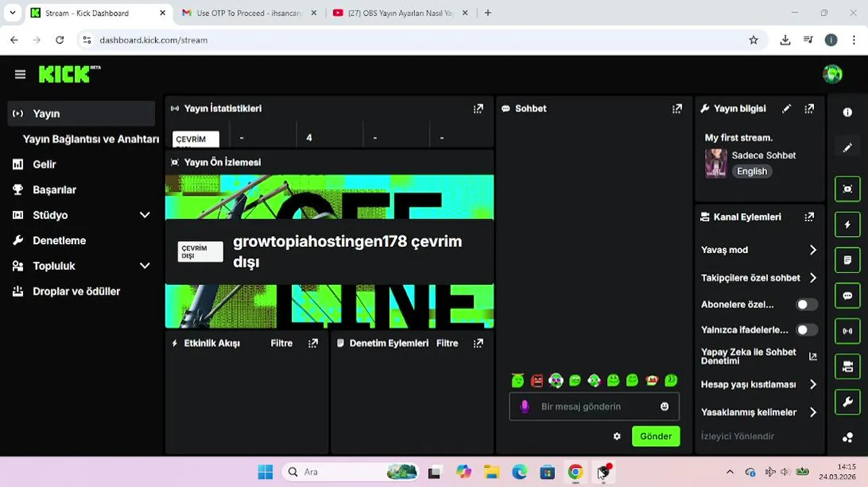
Task: Click the purple microphone icon in chat box
Action: 525,407
